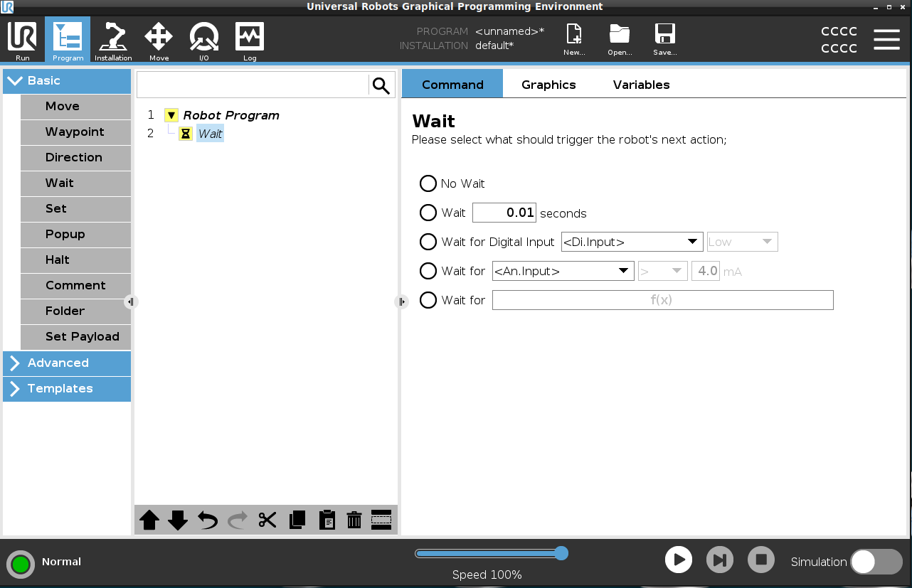This screenshot has width=912, height=588.
Task: Select the No Wait radio option
Action: pos(428,184)
